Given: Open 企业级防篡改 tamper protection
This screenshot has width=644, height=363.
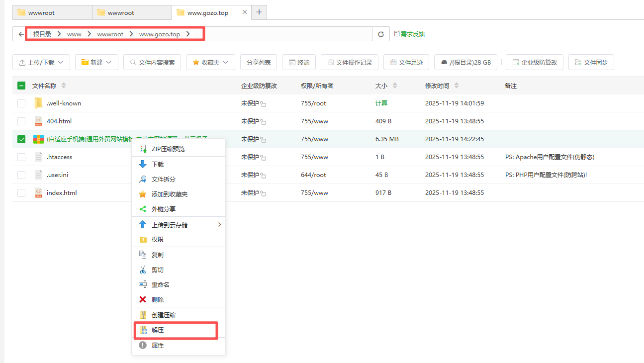Looking at the screenshot, I should coord(535,63).
